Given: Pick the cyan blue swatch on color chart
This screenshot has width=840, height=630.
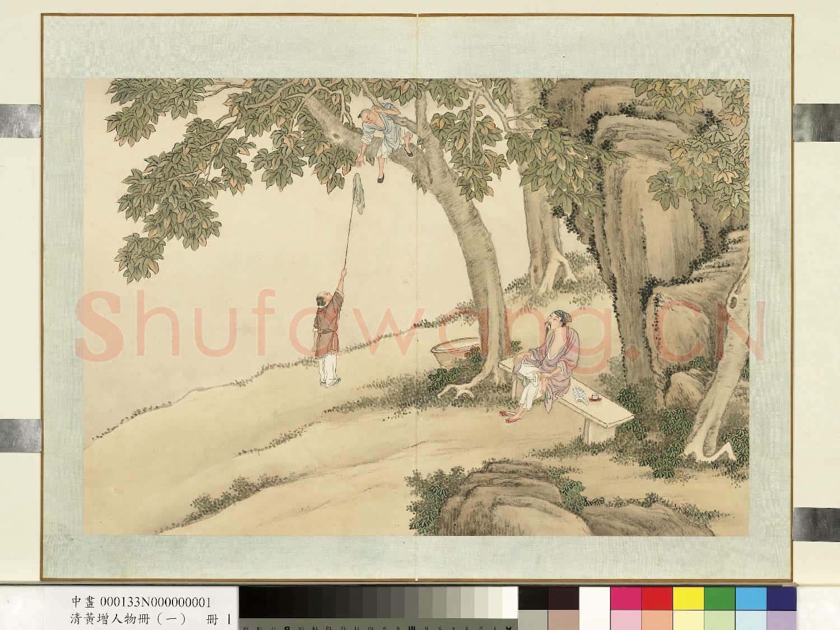Looking at the screenshot, I should (x=751, y=598).
